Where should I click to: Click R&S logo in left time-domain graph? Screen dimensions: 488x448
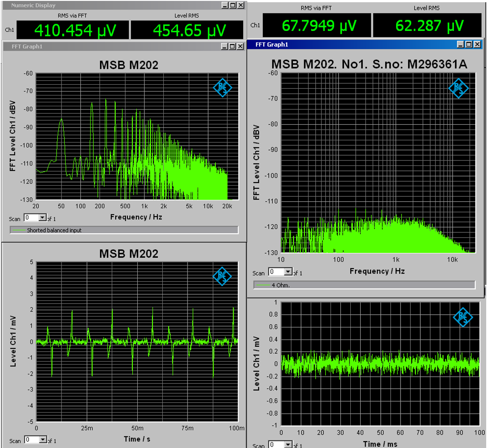pos(222,276)
